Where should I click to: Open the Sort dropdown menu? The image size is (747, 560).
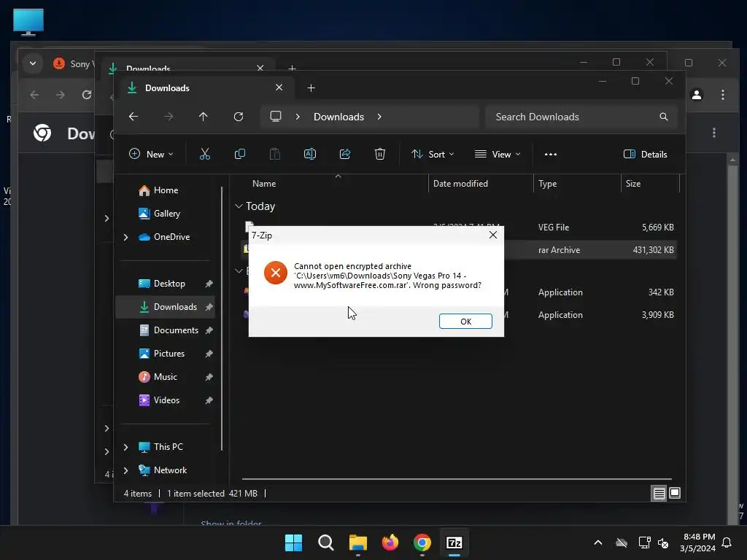tap(433, 155)
